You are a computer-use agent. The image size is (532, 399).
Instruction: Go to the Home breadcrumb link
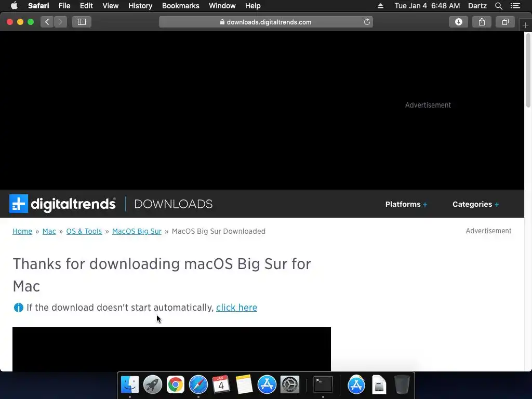[x=22, y=231]
